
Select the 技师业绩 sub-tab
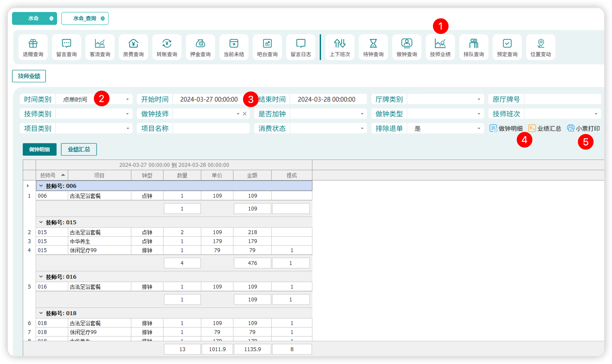pos(29,76)
